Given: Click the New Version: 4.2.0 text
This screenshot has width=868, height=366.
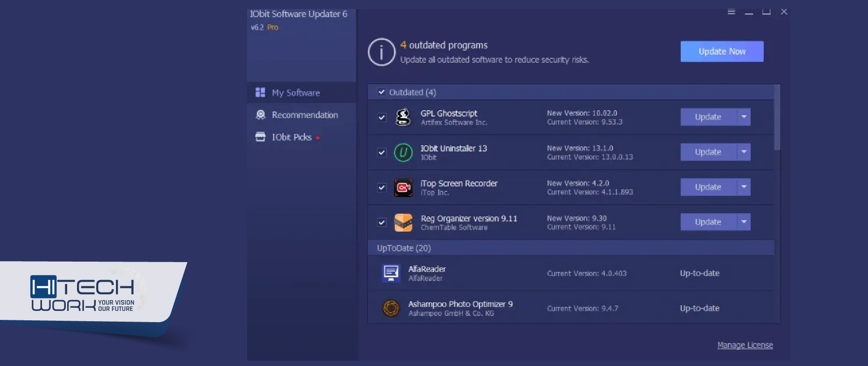Looking at the screenshot, I should pyautogui.click(x=578, y=183).
